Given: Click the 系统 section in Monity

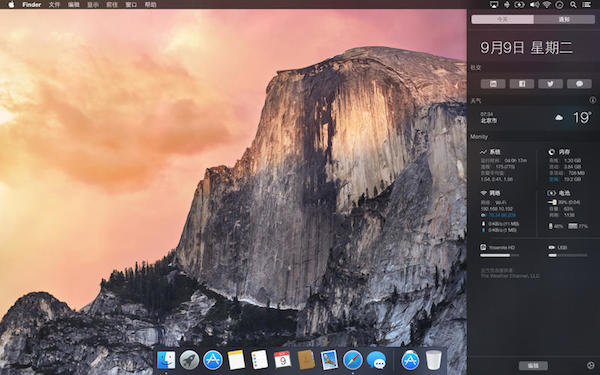Looking at the screenshot, I should 491,152.
